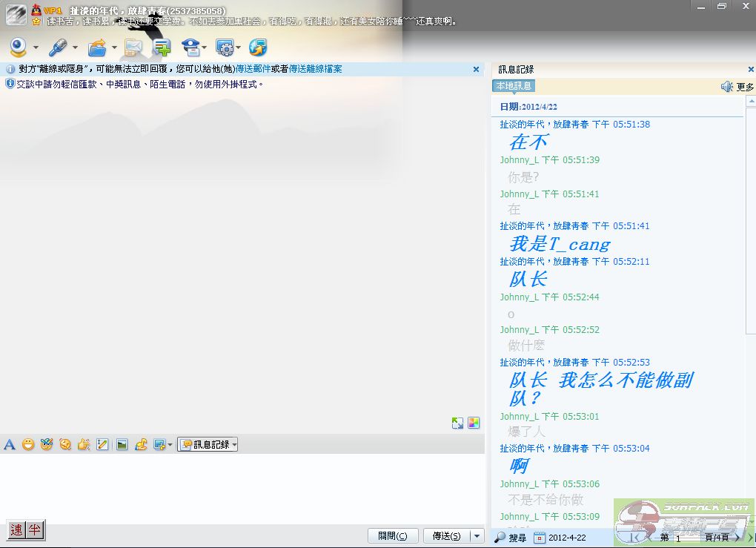
Task: Click the send picture icon in input toolbar
Action: pyautogui.click(x=122, y=445)
